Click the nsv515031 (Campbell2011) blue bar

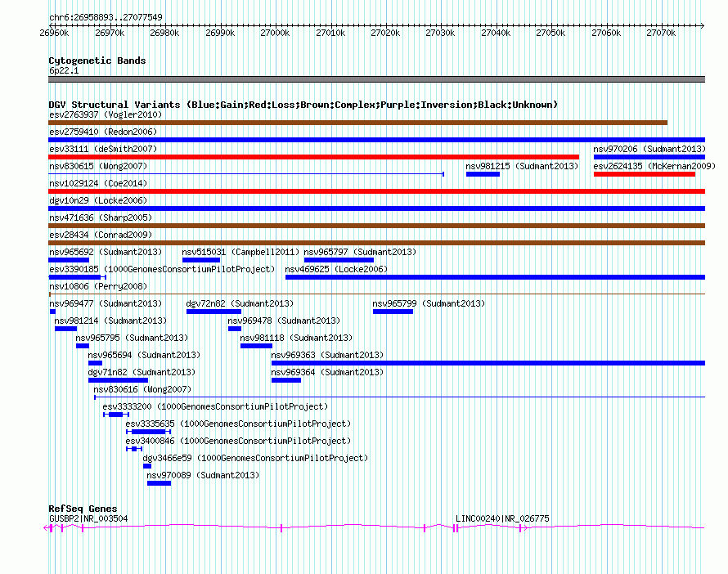(x=201, y=260)
